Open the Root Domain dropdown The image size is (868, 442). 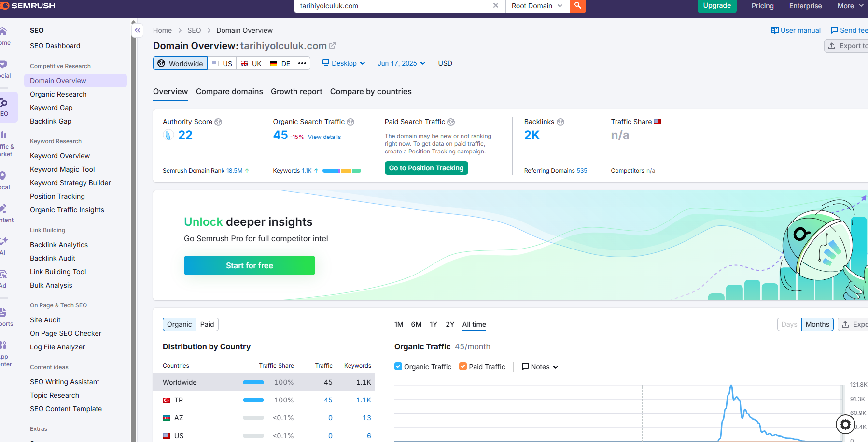537,6
